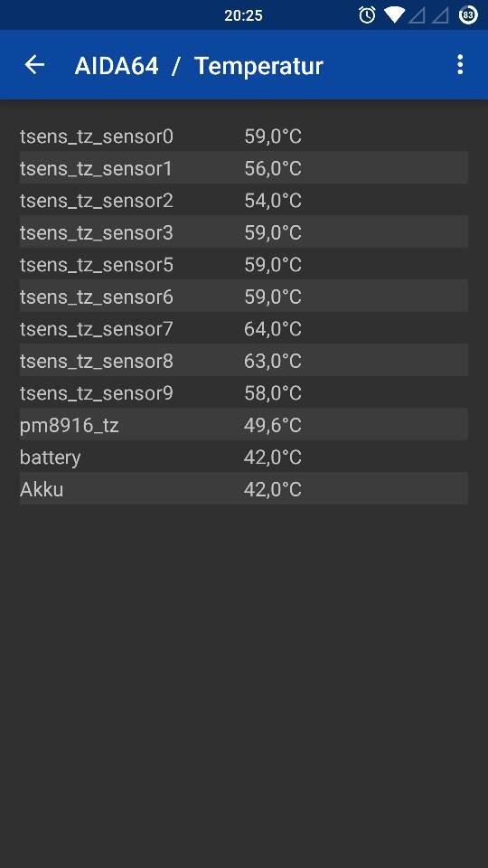Image resolution: width=488 pixels, height=868 pixels.
Task: Select the tsens_tz_sensor0 row
Action: [244, 136]
